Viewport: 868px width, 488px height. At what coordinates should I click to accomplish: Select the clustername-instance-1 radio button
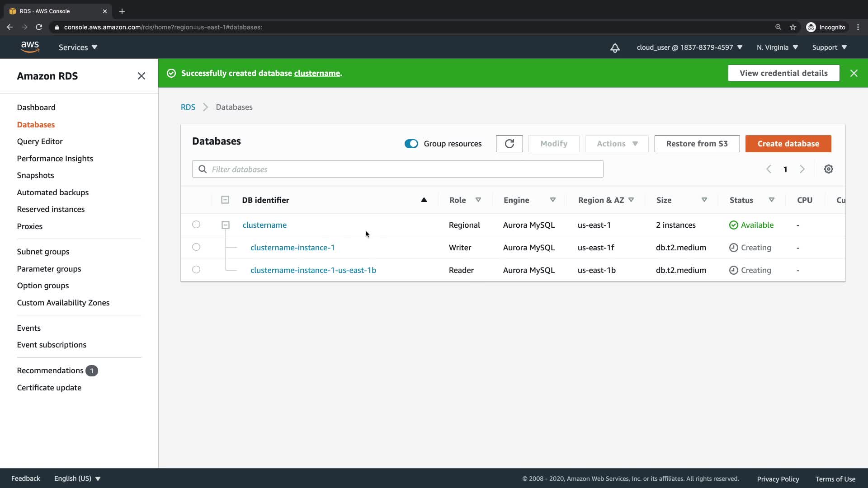tap(196, 247)
